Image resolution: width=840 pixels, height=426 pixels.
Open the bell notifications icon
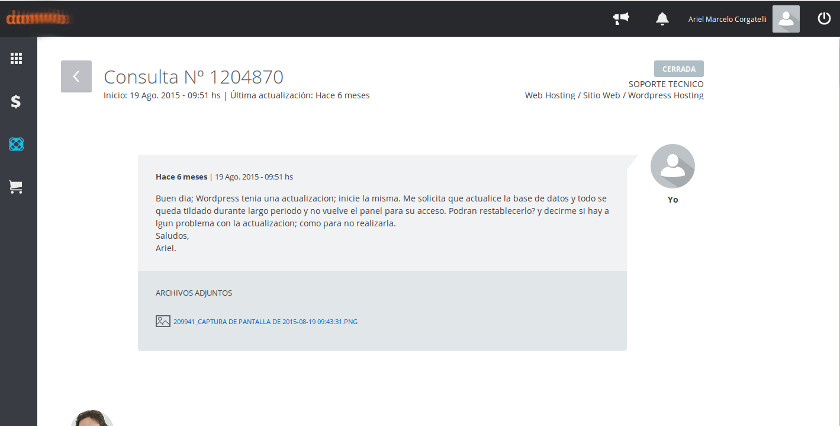tap(661, 19)
